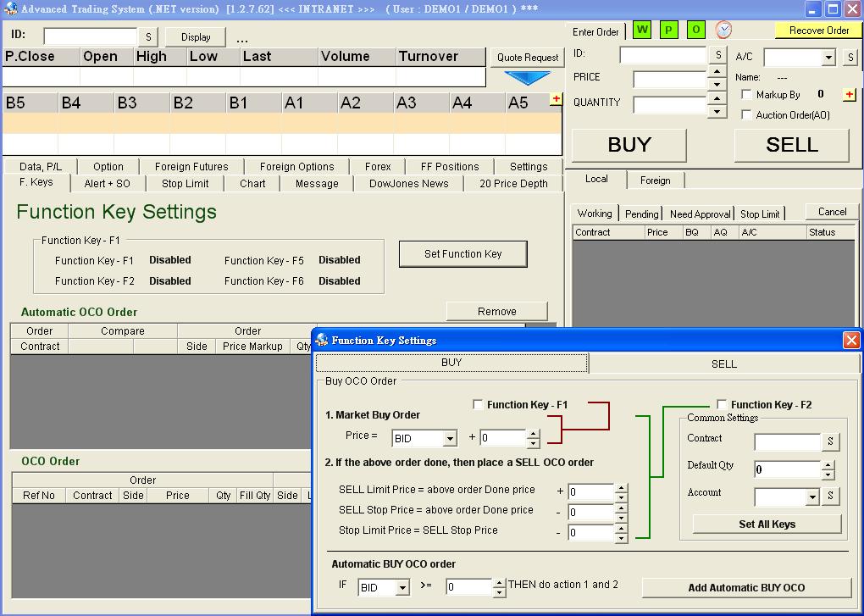Click the clock icon beside Enter Order
Viewport: 864px width, 616px height.
(723, 31)
